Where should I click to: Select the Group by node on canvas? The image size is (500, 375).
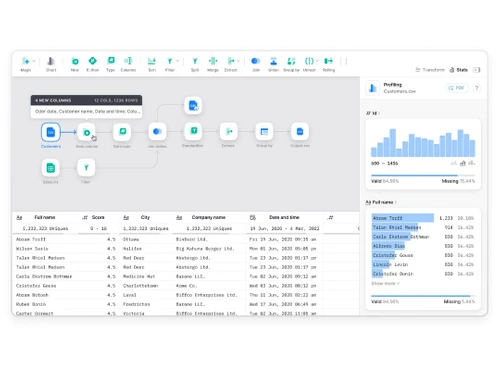coord(264,132)
